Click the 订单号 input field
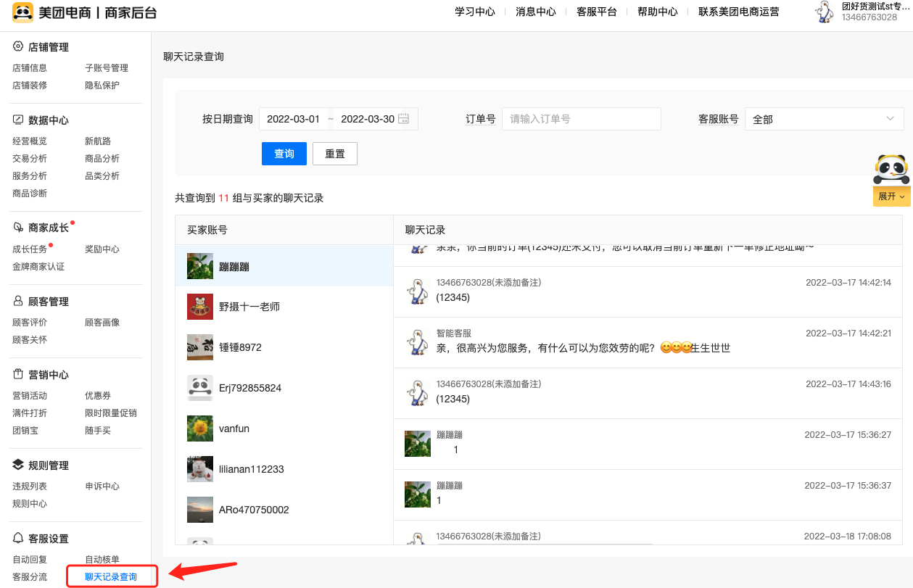 pyautogui.click(x=581, y=119)
